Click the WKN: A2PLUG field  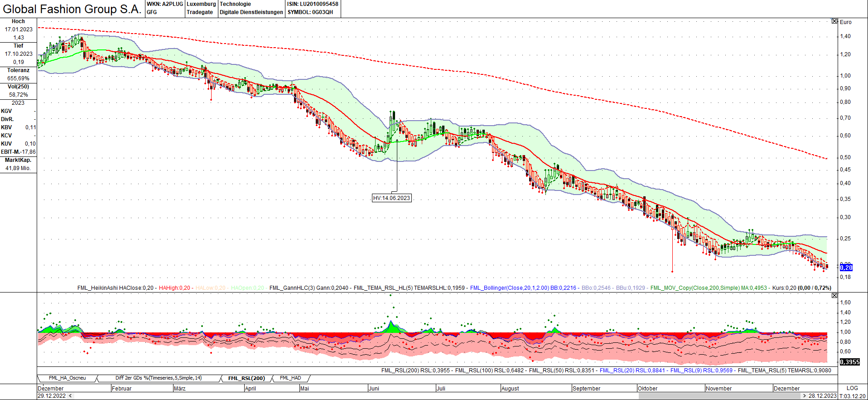[165, 4]
